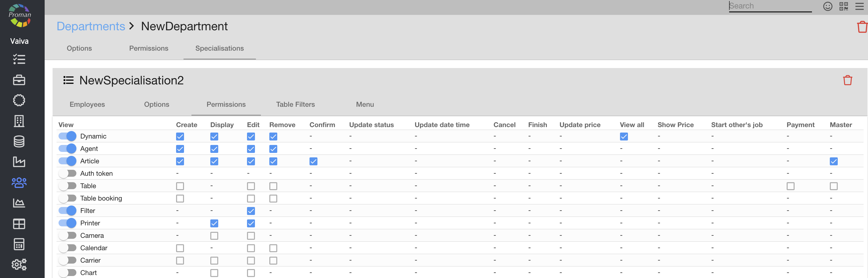Uncheck Article Confirm checkbox
Viewport: 868px width, 278px height.
[313, 161]
